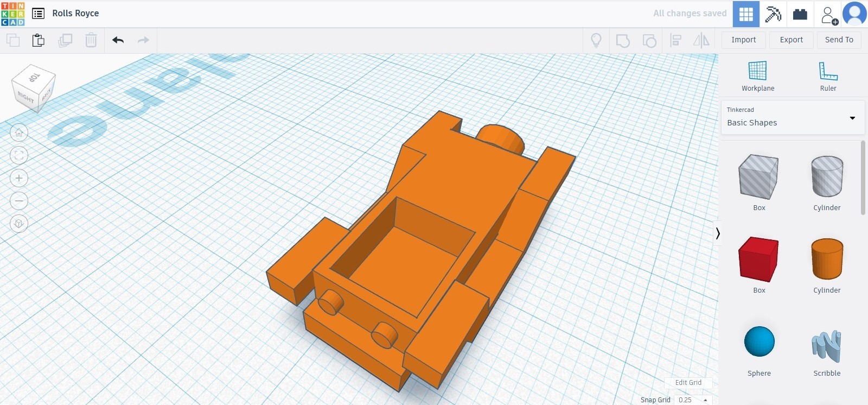Click the shapes panel scrollbar
Screen dimensions: 868x405
pyautogui.click(x=863, y=178)
